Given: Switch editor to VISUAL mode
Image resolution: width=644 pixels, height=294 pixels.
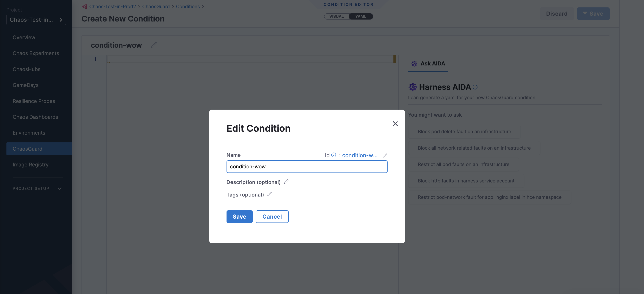Looking at the screenshot, I should click(x=336, y=16).
